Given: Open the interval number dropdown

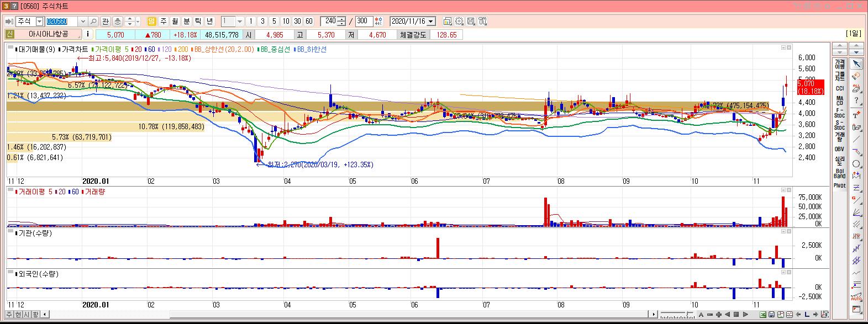Looking at the screenshot, I should tap(240, 22).
